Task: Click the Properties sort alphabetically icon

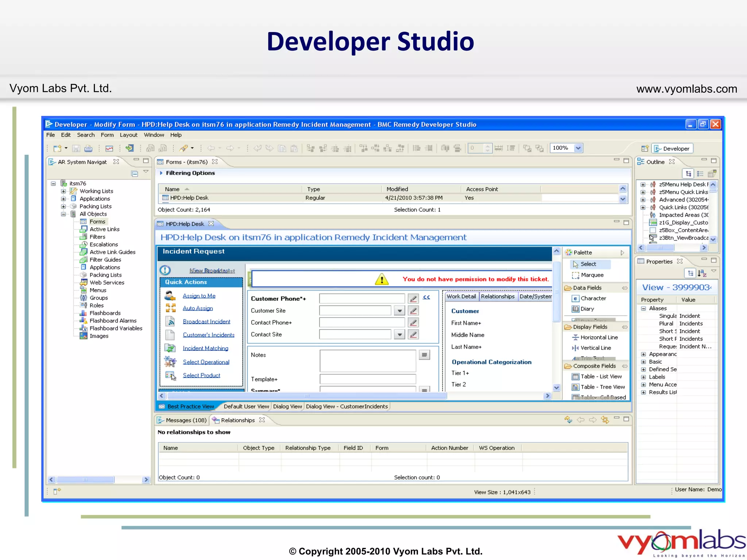Action: [702, 273]
